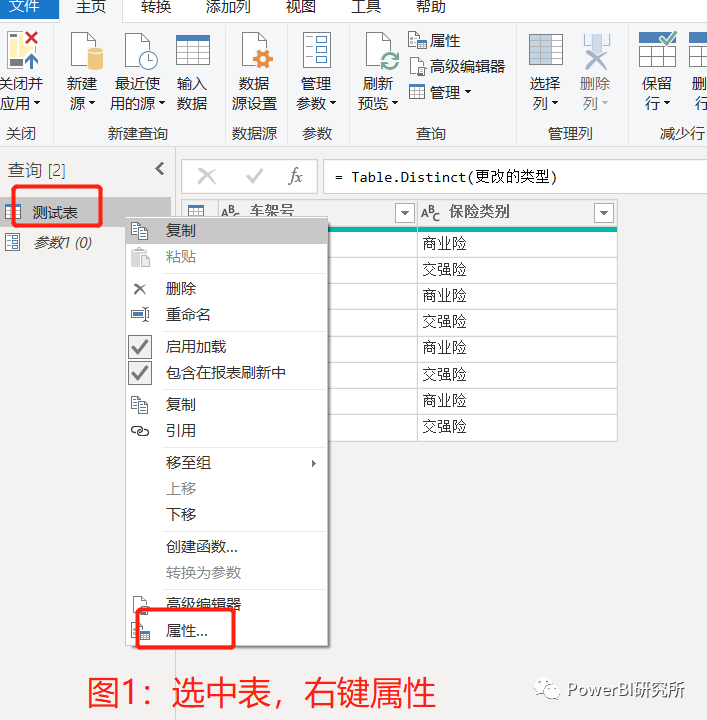Switch to the 视图 tab
Screen dimensions: 707x720
(x=301, y=7)
